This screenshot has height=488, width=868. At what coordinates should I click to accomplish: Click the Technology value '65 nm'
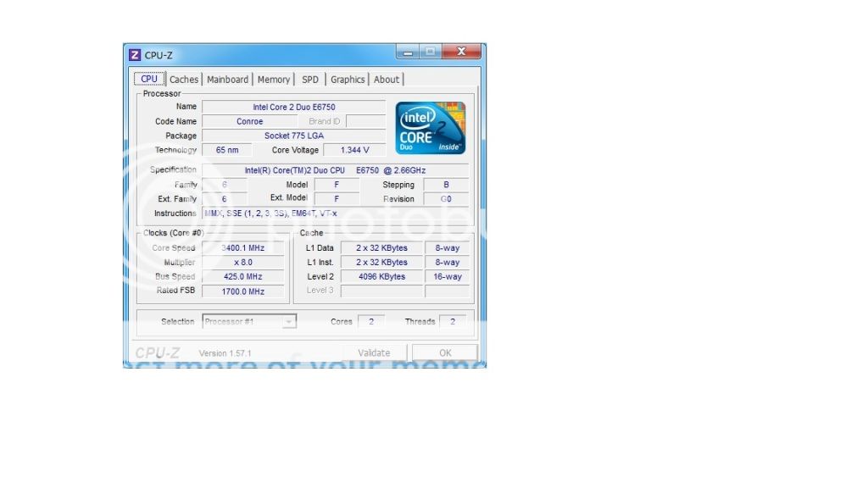tap(227, 150)
